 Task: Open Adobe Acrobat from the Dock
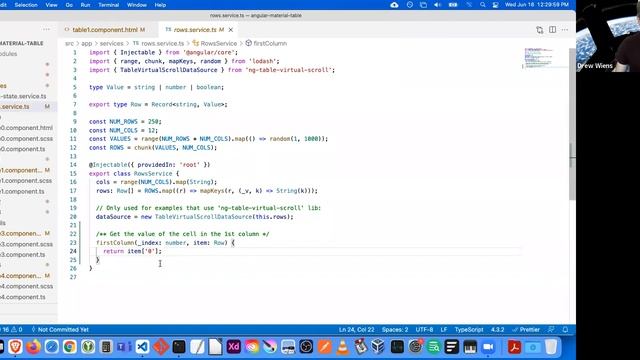[x=514, y=347]
